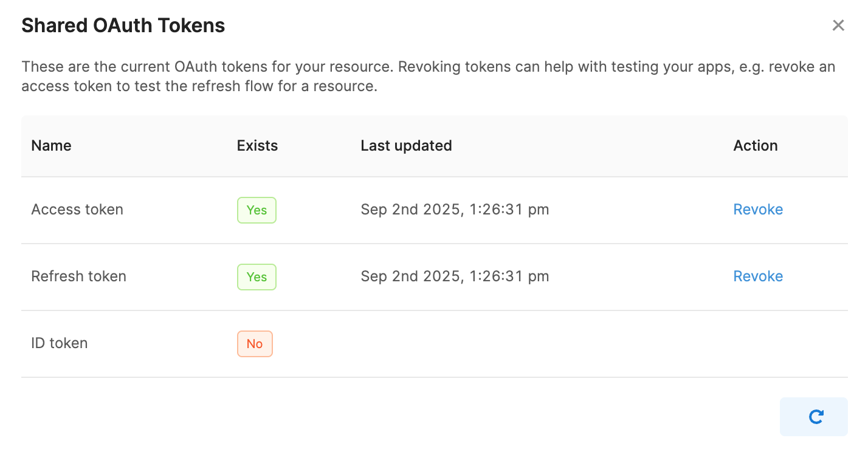868x452 pixels.
Task: Click the empty Last updated cell for ID token
Action: (535, 344)
